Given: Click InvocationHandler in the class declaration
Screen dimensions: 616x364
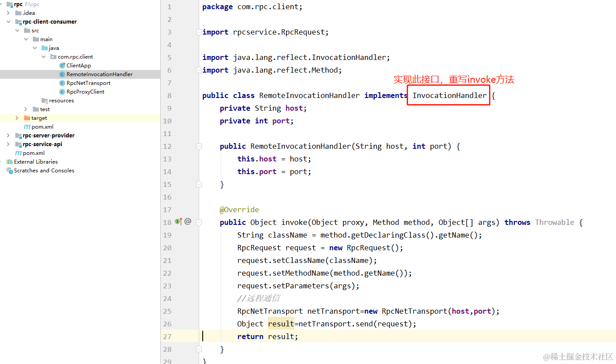Looking at the screenshot, I should [449, 95].
